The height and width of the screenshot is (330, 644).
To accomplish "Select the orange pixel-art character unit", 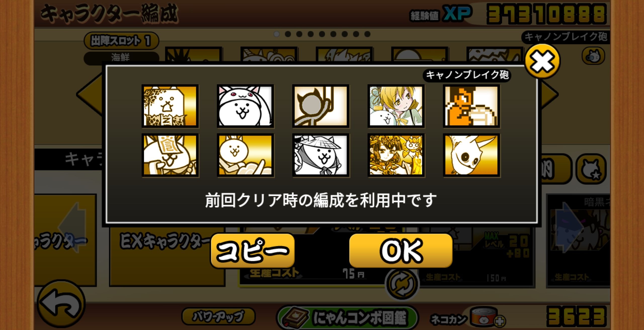I will [471, 106].
